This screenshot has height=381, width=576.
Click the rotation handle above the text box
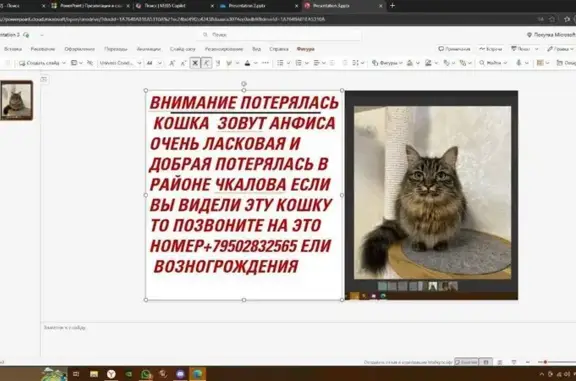pyautogui.click(x=244, y=84)
